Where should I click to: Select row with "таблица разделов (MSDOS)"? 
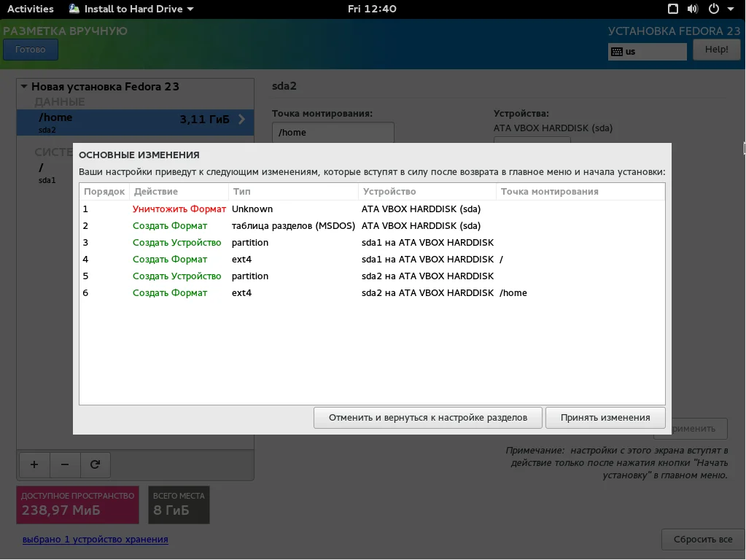point(372,225)
